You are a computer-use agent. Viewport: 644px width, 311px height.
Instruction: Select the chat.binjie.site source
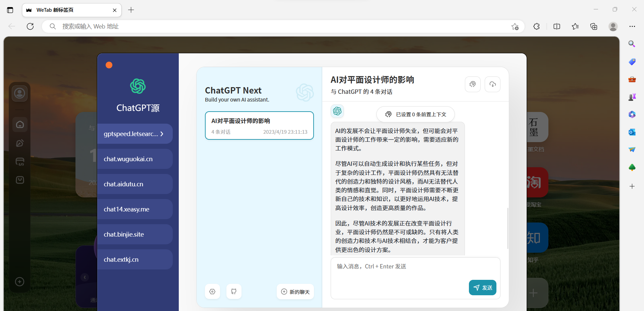coord(135,234)
